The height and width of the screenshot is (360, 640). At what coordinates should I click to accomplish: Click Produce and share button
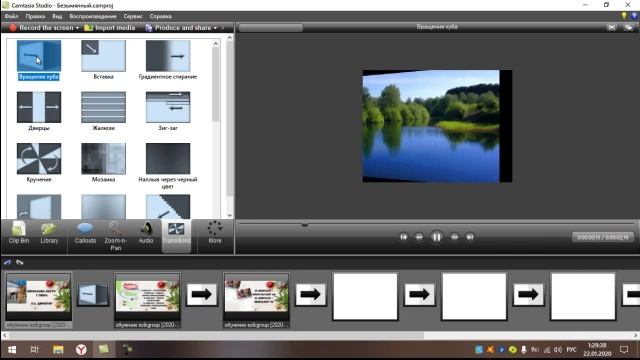tap(178, 28)
